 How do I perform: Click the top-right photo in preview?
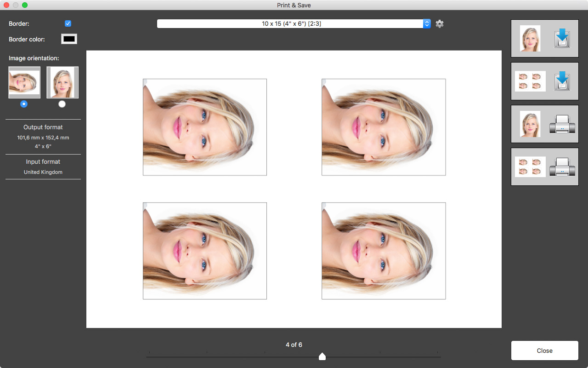click(384, 127)
